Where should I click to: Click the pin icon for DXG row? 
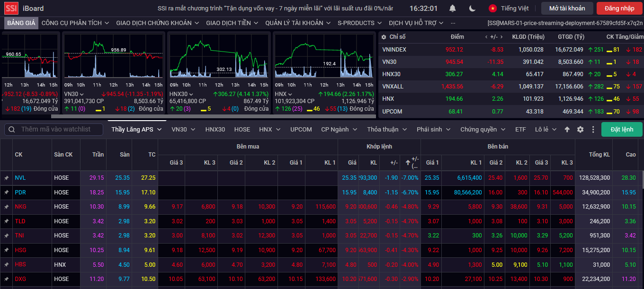click(x=6, y=279)
